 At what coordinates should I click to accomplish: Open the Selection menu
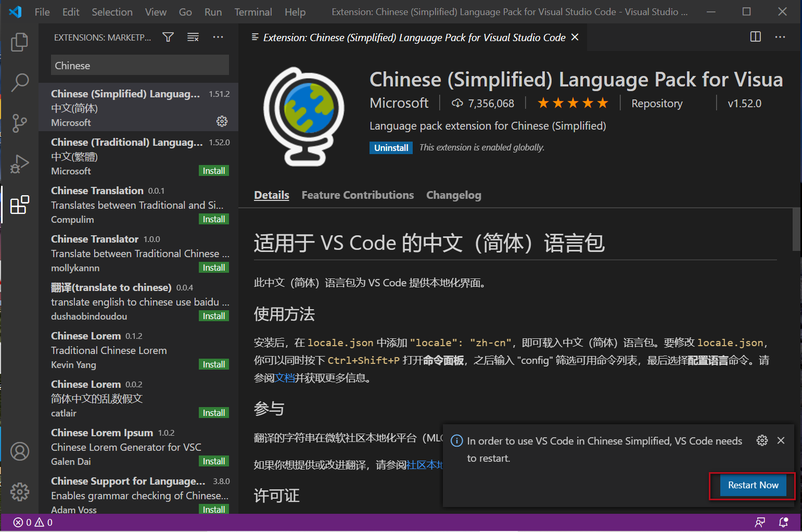[x=112, y=12]
